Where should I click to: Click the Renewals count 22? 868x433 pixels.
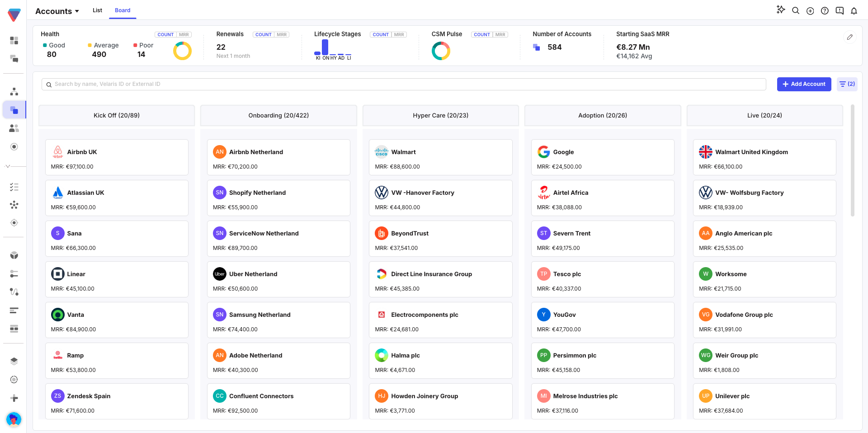pos(221,47)
